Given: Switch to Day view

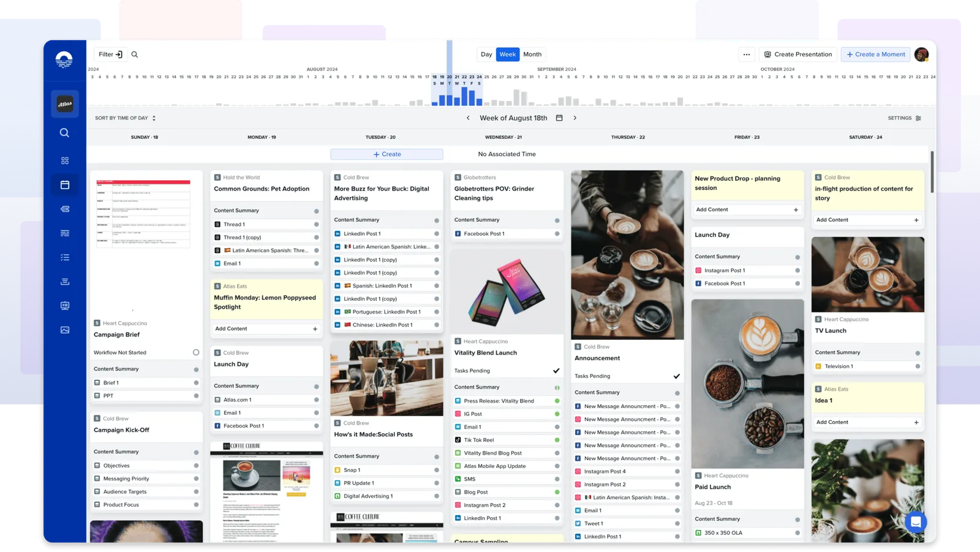Looking at the screenshot, I should [x=486, y=55].
